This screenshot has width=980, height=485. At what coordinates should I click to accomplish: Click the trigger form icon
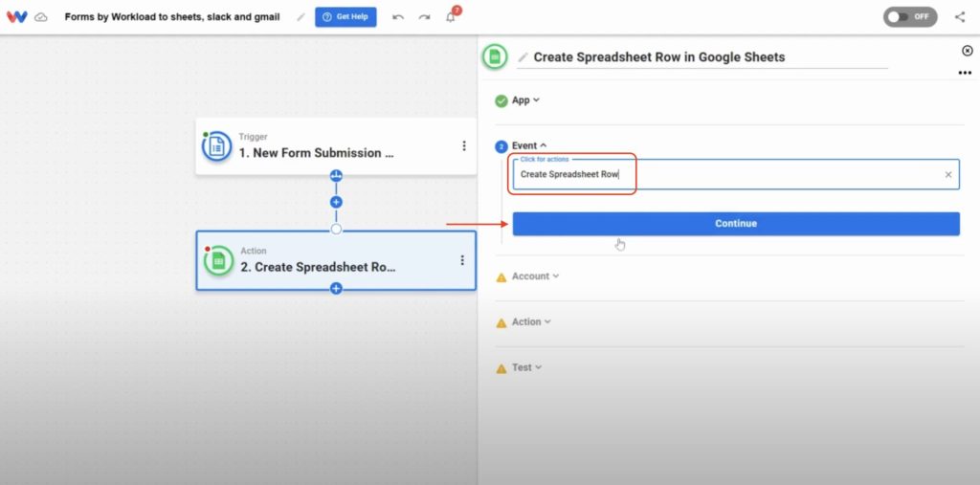(217, 146)
